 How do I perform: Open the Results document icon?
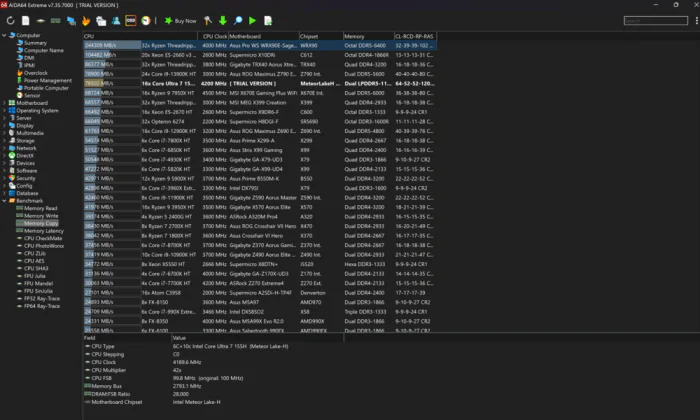click(268, 21)
